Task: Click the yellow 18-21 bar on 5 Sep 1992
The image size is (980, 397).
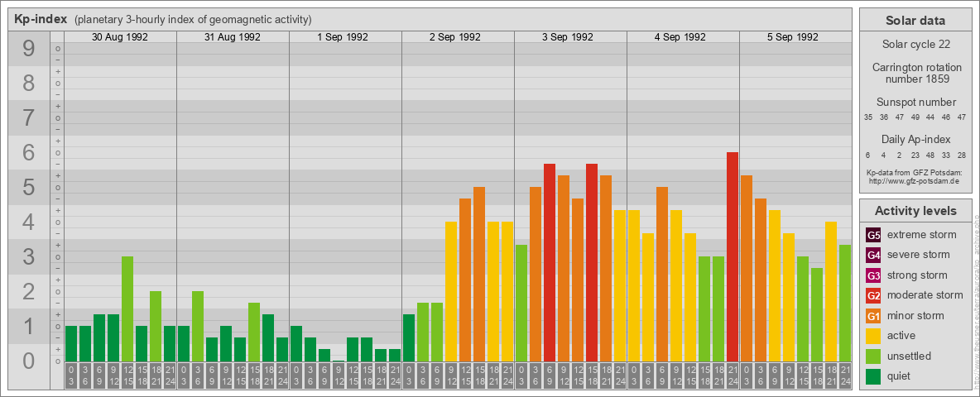Action: [x=831, y=291]
